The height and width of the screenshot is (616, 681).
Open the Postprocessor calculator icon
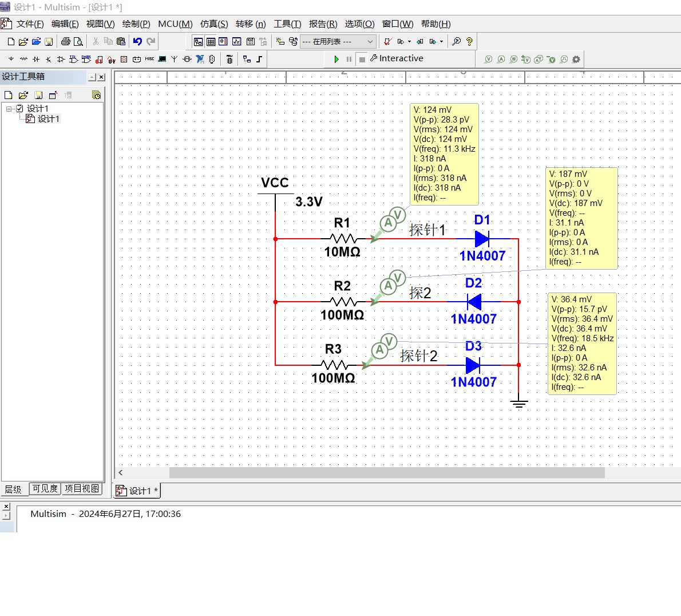click(251, 42)
